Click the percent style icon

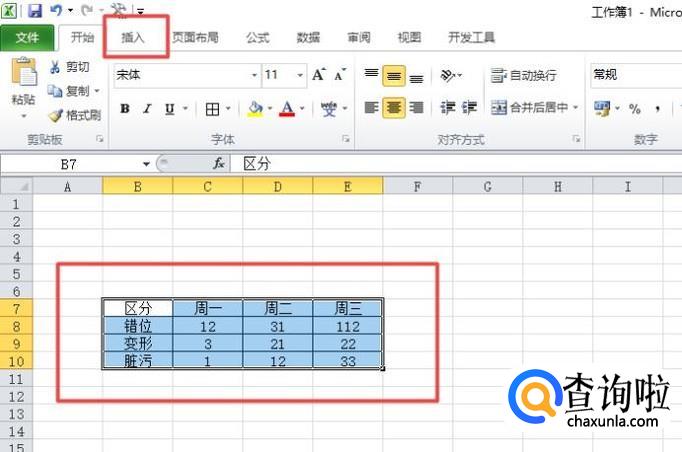[634, 109]
